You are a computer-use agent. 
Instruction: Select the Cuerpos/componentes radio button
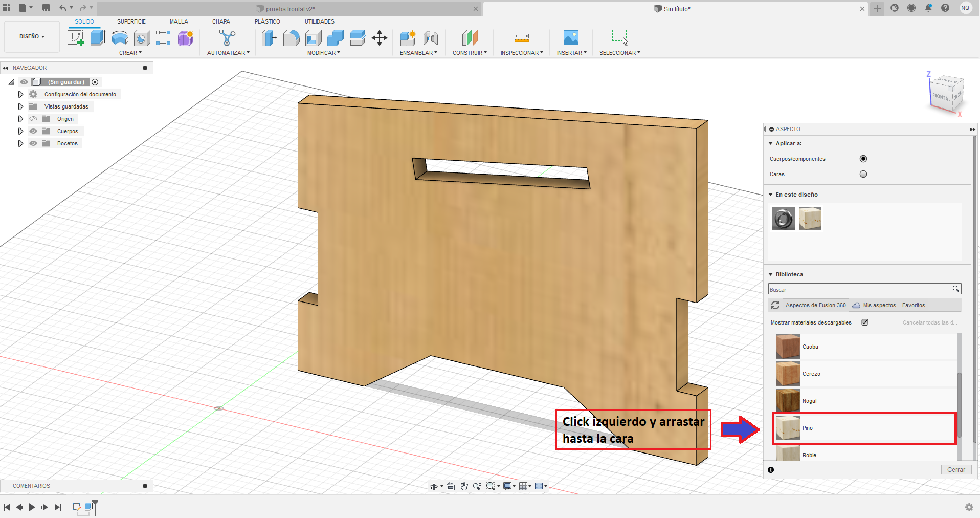863,159
